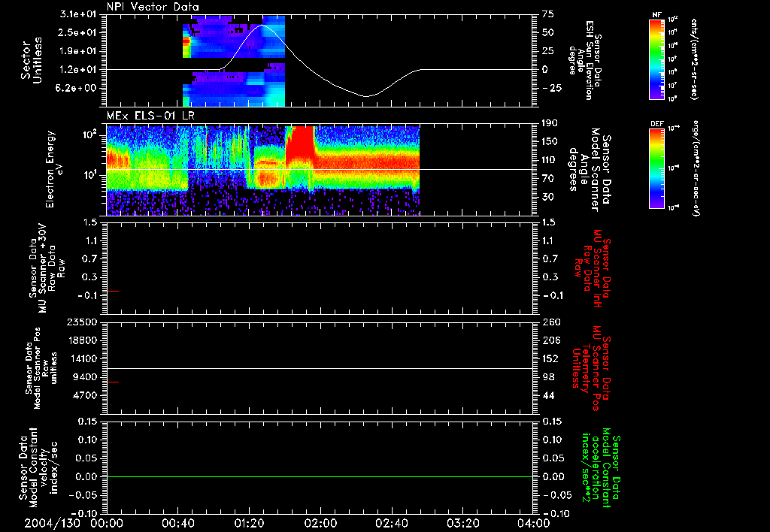
Task: Select the 98 telemetry tick value
Action: (548, 377)
